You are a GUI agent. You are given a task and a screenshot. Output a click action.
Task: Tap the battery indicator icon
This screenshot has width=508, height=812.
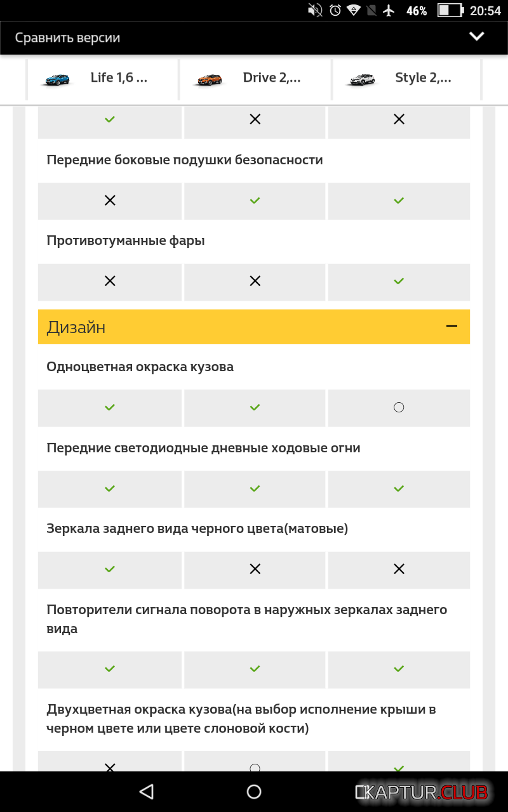(450, 10)
